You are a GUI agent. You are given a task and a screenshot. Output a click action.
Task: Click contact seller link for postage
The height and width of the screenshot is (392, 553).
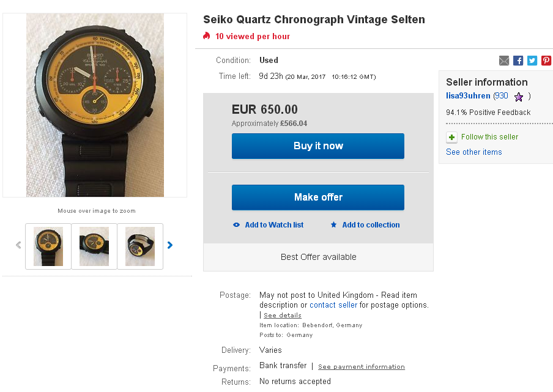(333, 305)
